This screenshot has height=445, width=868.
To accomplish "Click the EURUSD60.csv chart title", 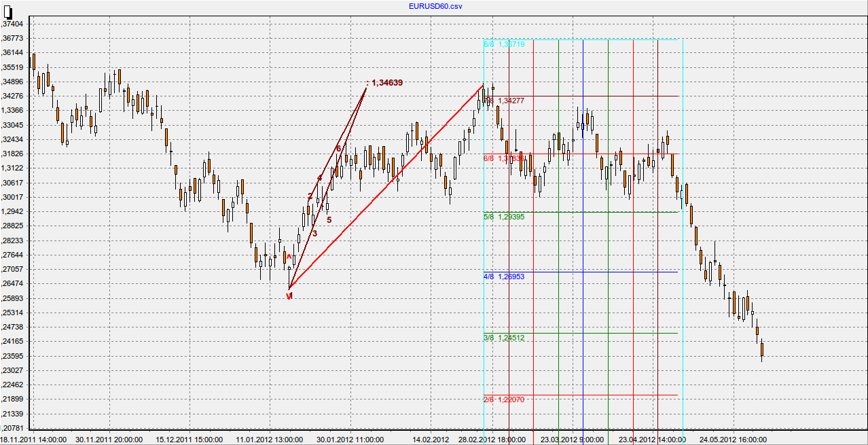I will [435, 7].
